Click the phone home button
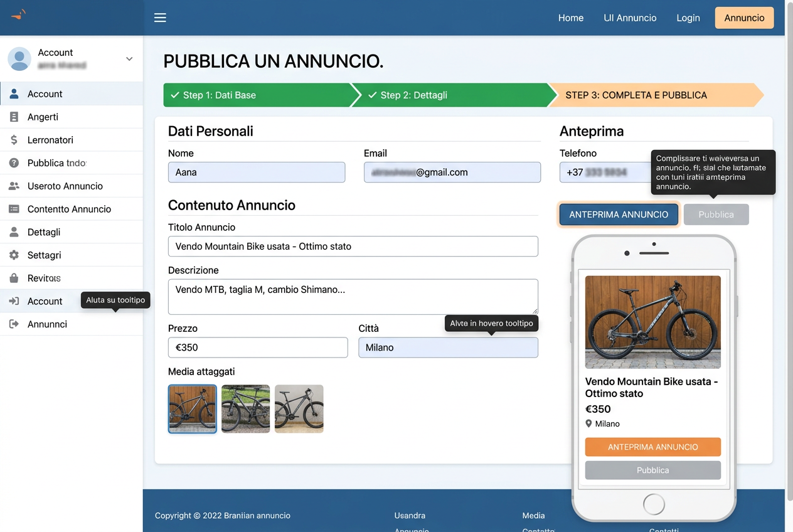The image size is (793, 532). 654,504
